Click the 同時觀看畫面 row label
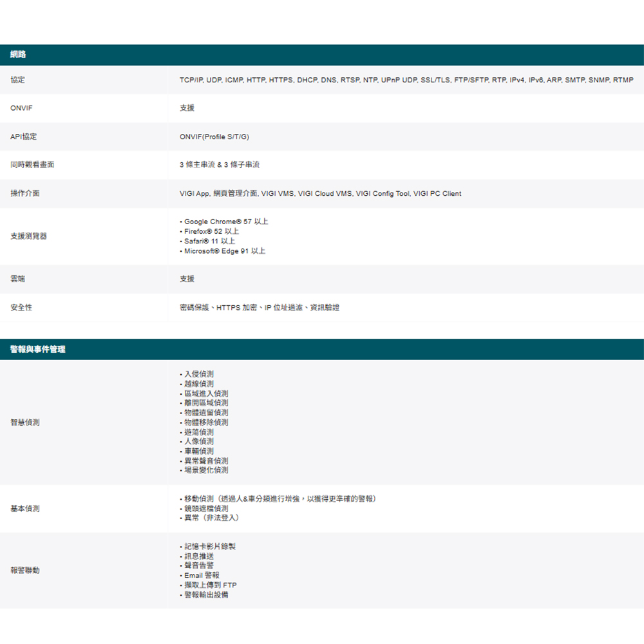Viewport: 644px width, 644px height. click(x=32, y=165)
